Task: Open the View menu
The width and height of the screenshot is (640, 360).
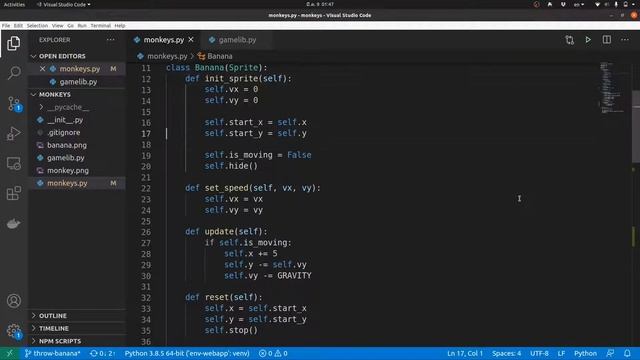Action: [58, 26]
